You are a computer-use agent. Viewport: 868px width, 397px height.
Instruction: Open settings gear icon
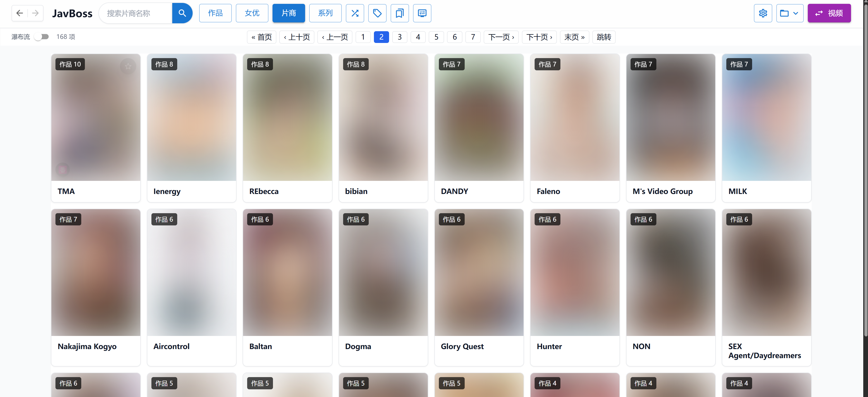click(763, 13)
